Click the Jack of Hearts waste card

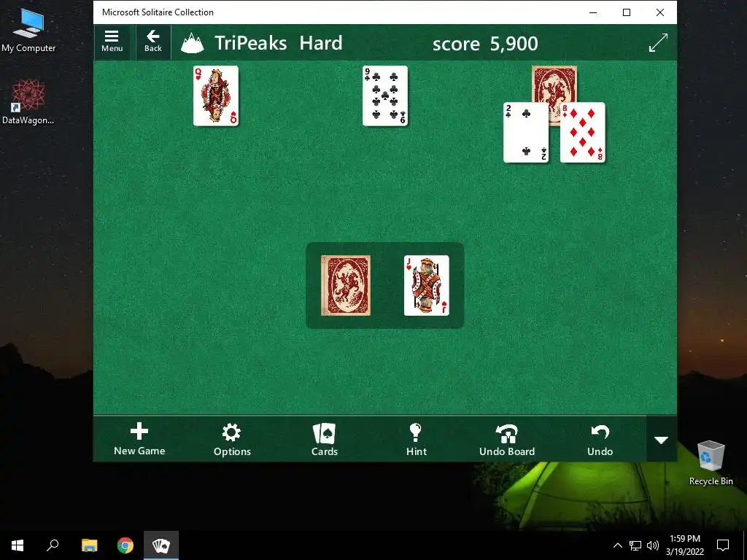(426, 285)
